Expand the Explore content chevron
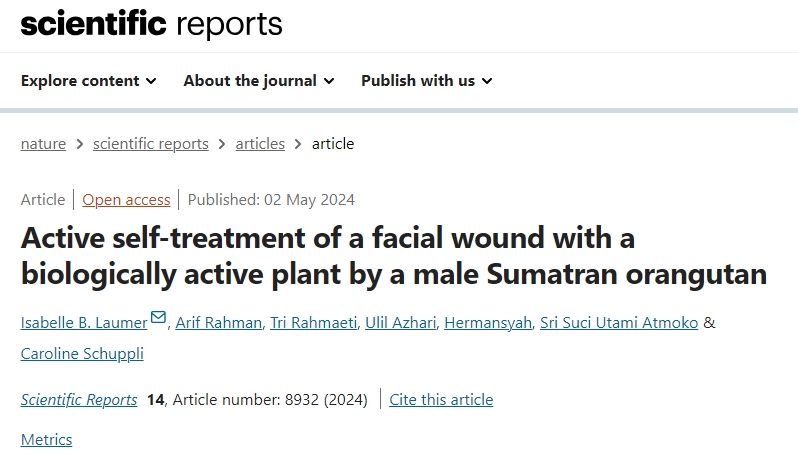The width and height of the screenshot is (798, 459). (x=151, y=81)
